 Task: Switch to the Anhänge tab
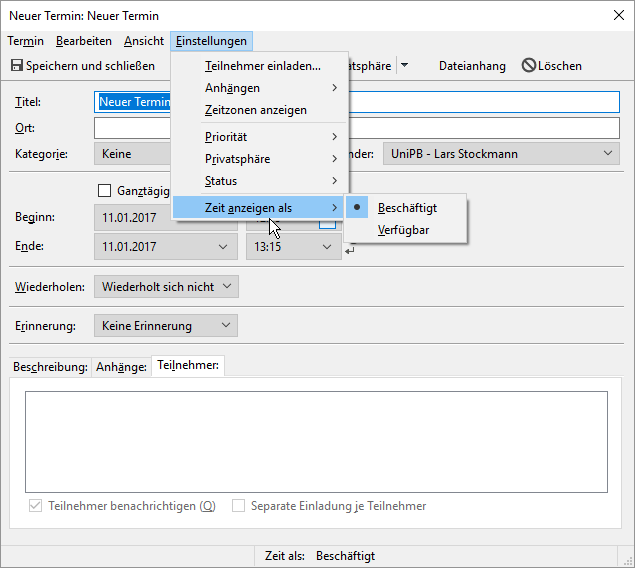121,367
